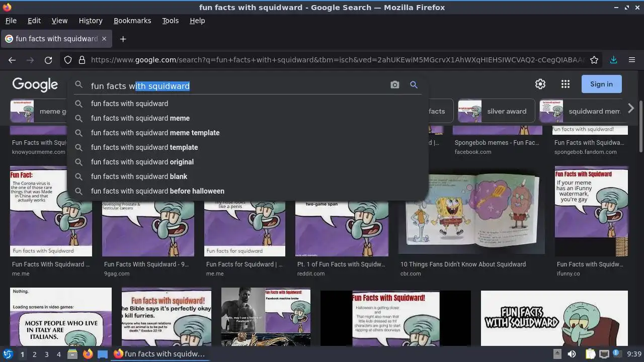Open the volume speaker icon in the tray

tap(572, 354)
